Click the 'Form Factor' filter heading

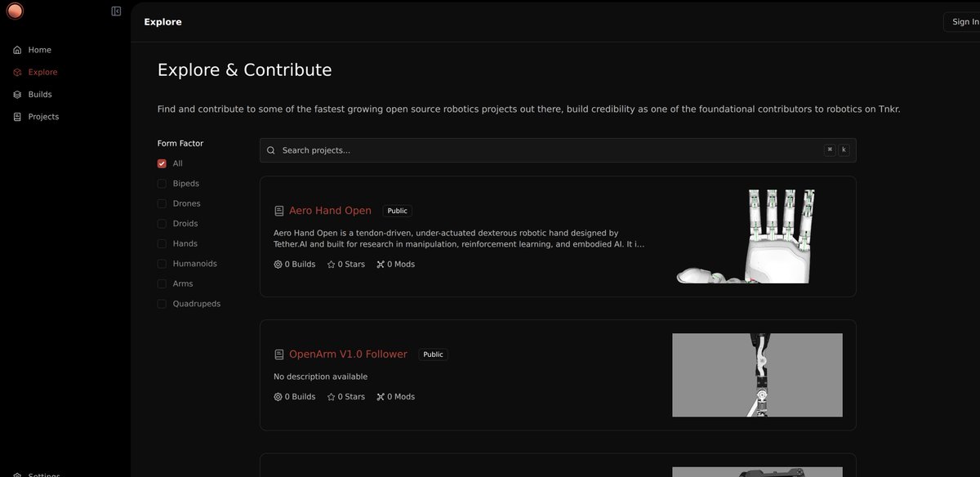[x=180, y=143]
